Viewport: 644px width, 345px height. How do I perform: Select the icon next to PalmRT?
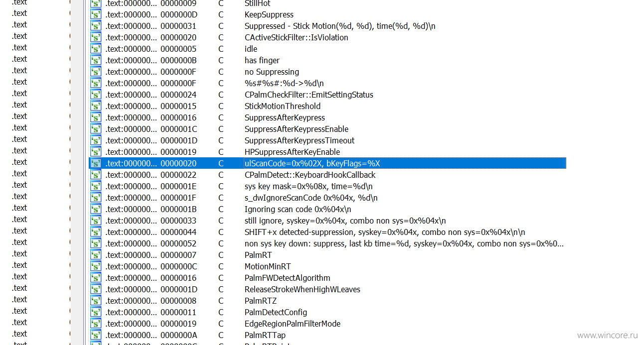click(95, 255)
